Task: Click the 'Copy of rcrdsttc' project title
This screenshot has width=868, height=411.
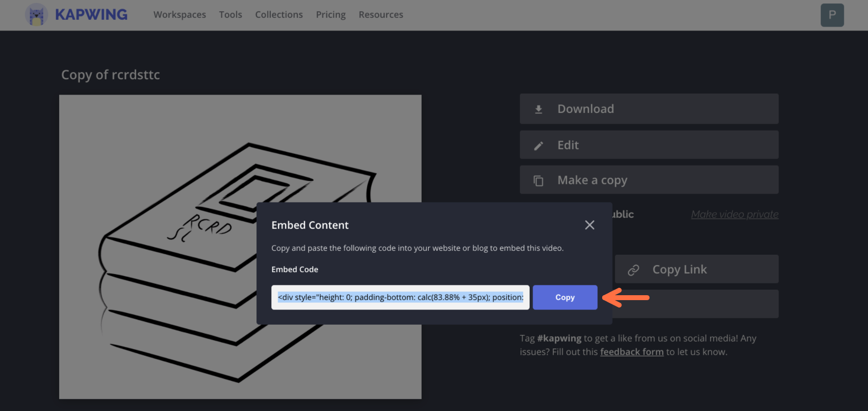Action: (x=110, y=75)
